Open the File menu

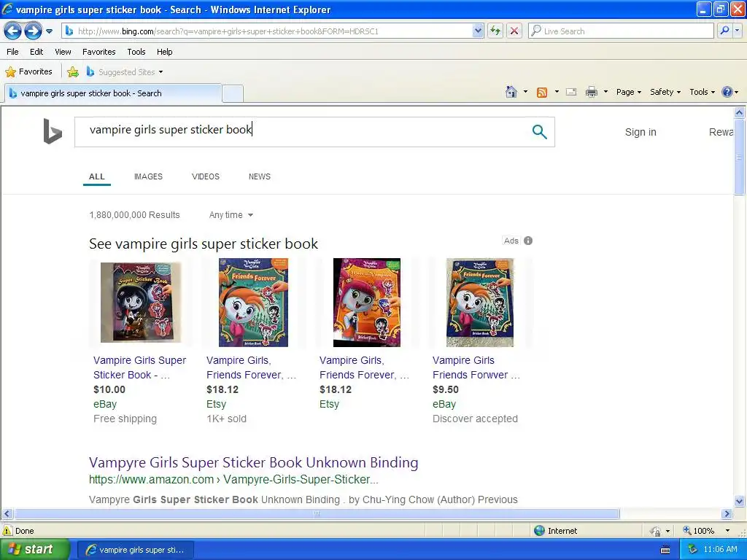(x=13, y=52)
